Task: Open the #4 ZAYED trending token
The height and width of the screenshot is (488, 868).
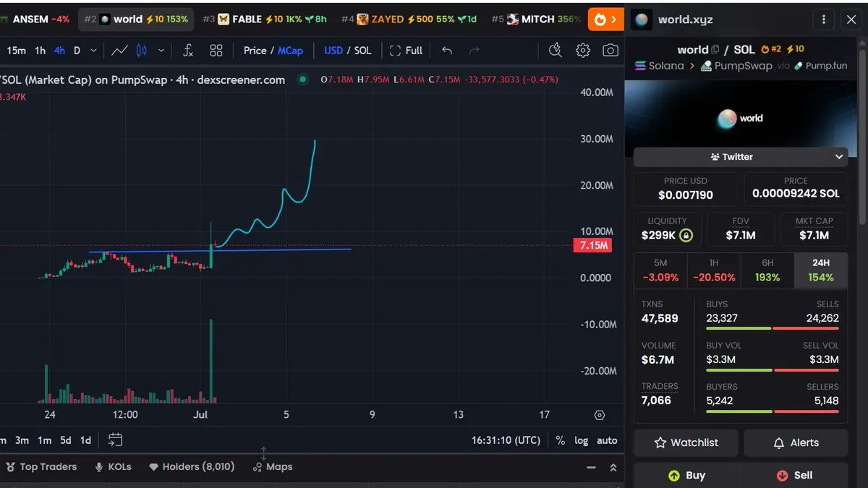Action: pyautogui.click(x=408, y=20)
